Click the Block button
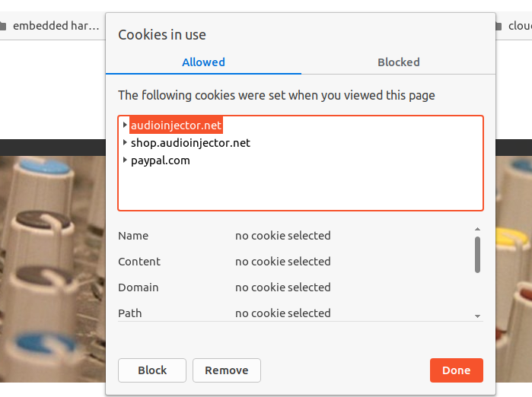532x397 pixels. pos(152,370)
